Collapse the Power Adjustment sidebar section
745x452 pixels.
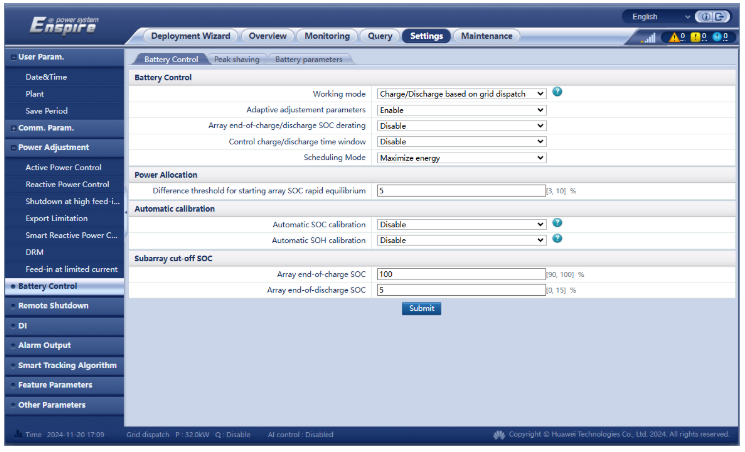[x=62, y=148]
